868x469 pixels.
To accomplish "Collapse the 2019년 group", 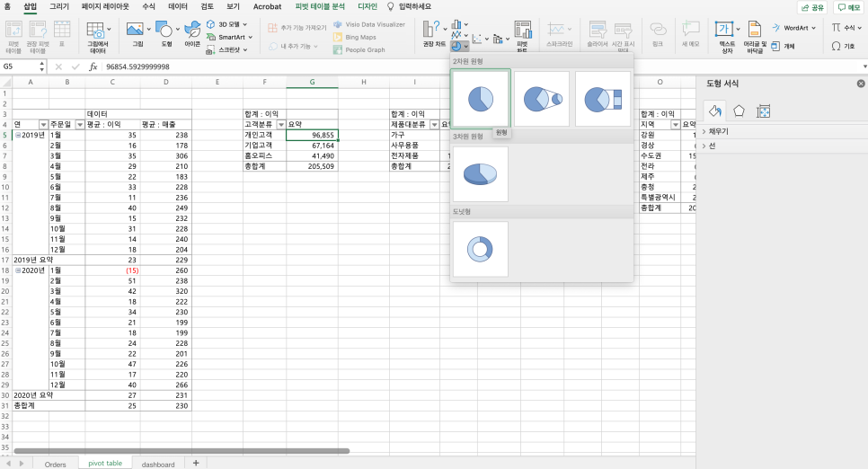I will pyautogui.click(x=18, y=135).
